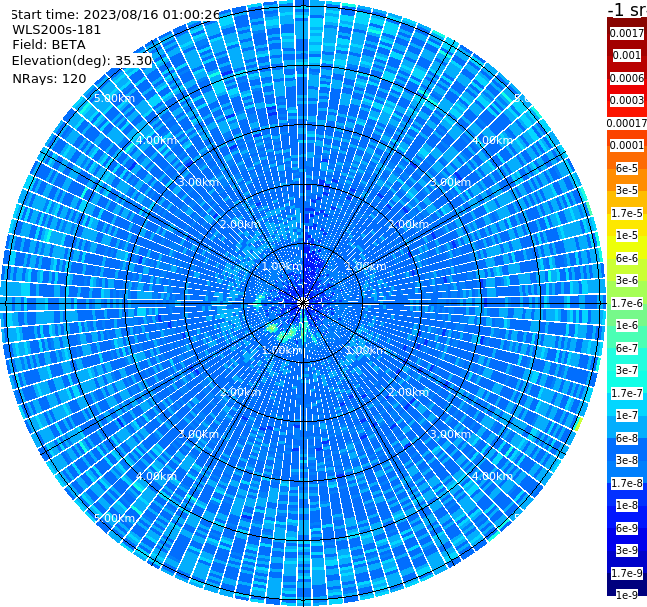Screen dimensions: 647x607
Task: Choose the 0.0003 colorbar label
Action: coord(627,100)
